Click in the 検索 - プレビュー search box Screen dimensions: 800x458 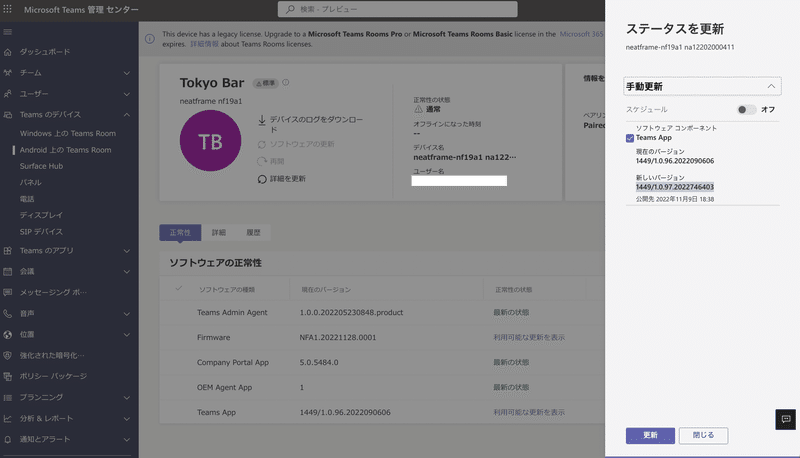pyautogui.click(x=397, y=9)
